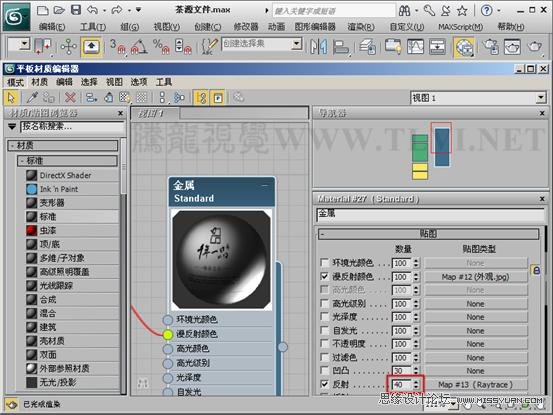Image resolution: width=553 pixels, height=415 pixels.
Task: Click the star favorites icon
Action: pos(462,11)
